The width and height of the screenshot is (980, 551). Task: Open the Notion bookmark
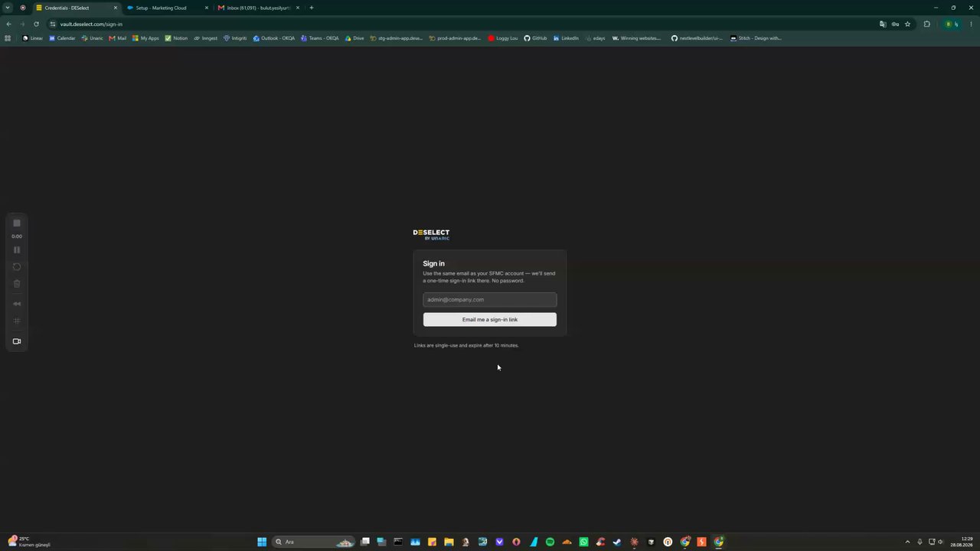176,38
